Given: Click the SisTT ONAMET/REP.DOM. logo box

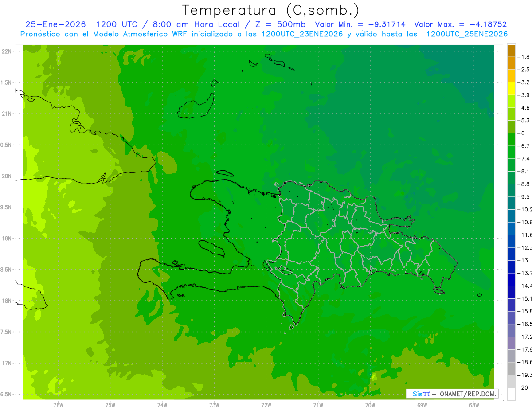Looking at the screenshot, I should tap(452, 394).
